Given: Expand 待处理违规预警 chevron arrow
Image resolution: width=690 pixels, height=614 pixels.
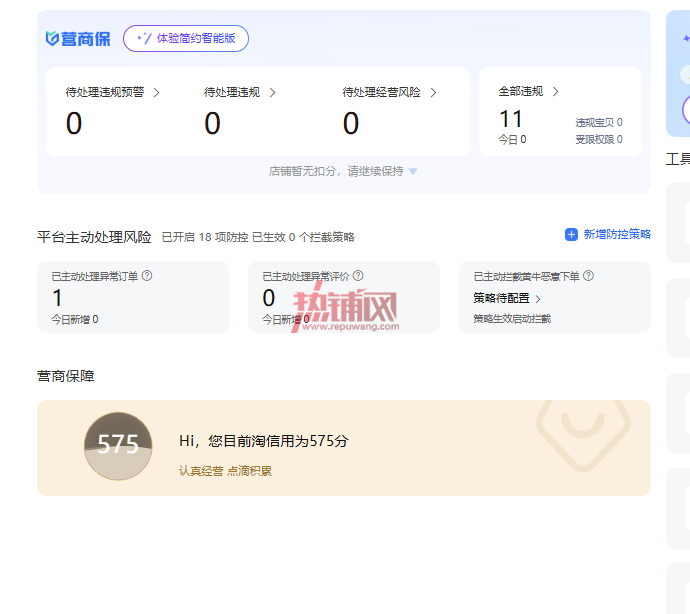Looking at the screenshot, I should point(156,92).
